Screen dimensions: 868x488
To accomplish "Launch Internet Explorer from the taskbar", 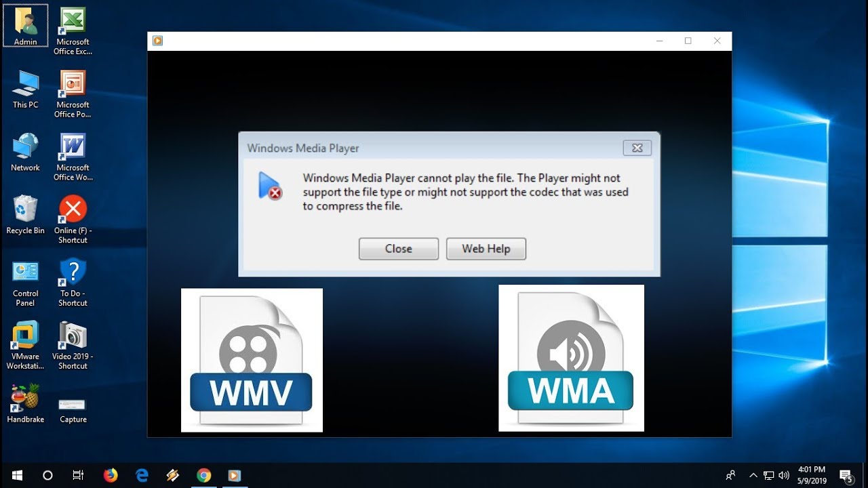I will pos(142,475).
